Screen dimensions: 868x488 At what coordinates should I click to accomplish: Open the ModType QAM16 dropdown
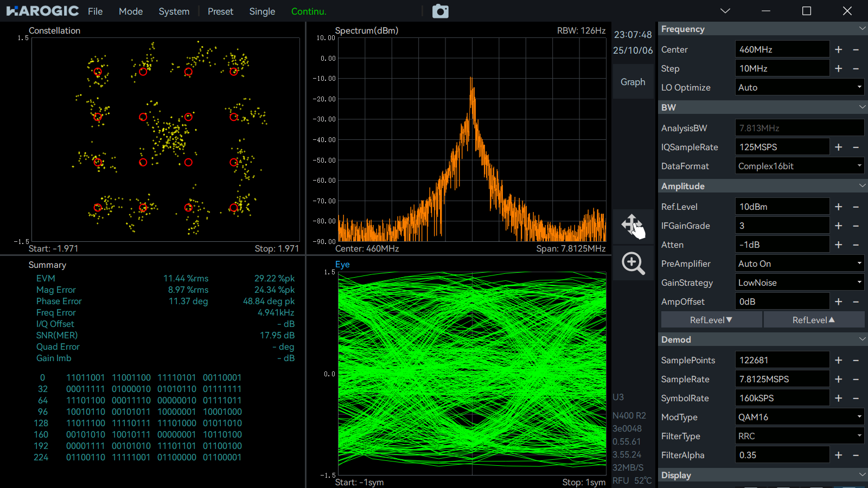pos(799,417)
